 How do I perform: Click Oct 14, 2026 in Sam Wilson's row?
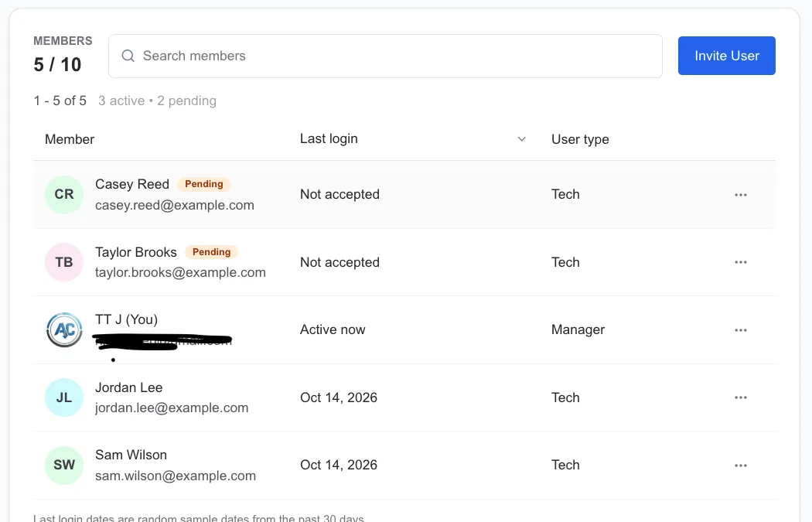pyautogui.click(x=339, y=465)
